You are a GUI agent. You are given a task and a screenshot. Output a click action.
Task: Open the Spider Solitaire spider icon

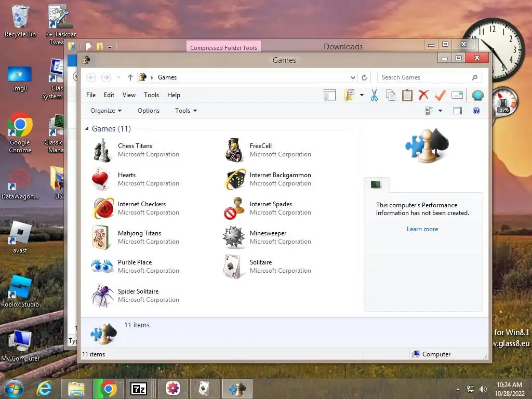coord(102,296)
